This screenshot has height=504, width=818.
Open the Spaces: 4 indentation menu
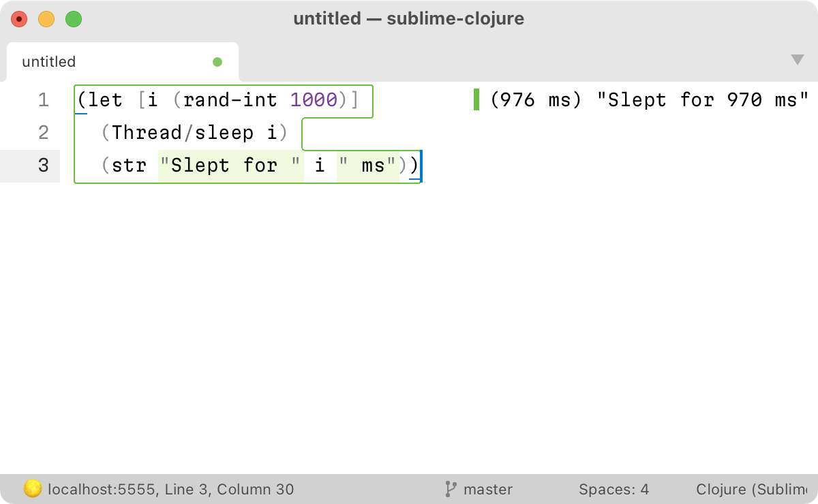(x=614, y=489)
